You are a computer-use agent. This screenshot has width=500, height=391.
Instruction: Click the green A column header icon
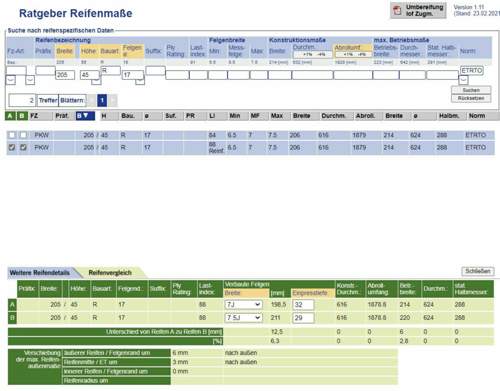(10, 116)
